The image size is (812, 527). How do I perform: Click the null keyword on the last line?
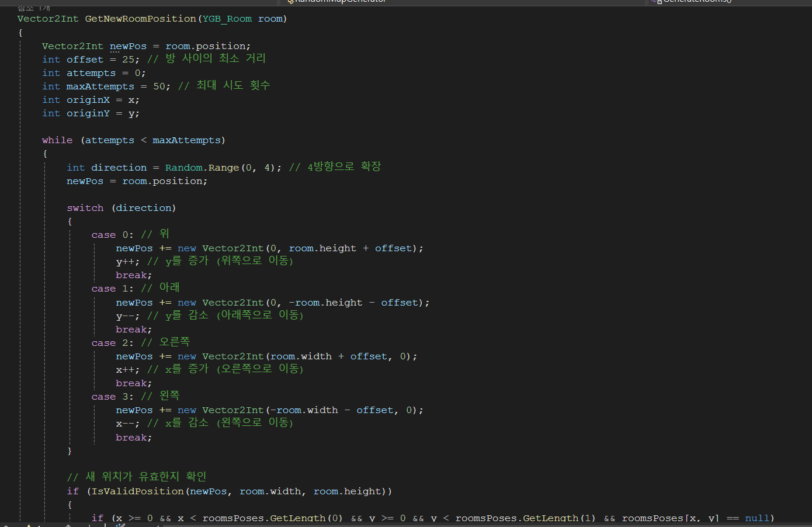(757, 518)
